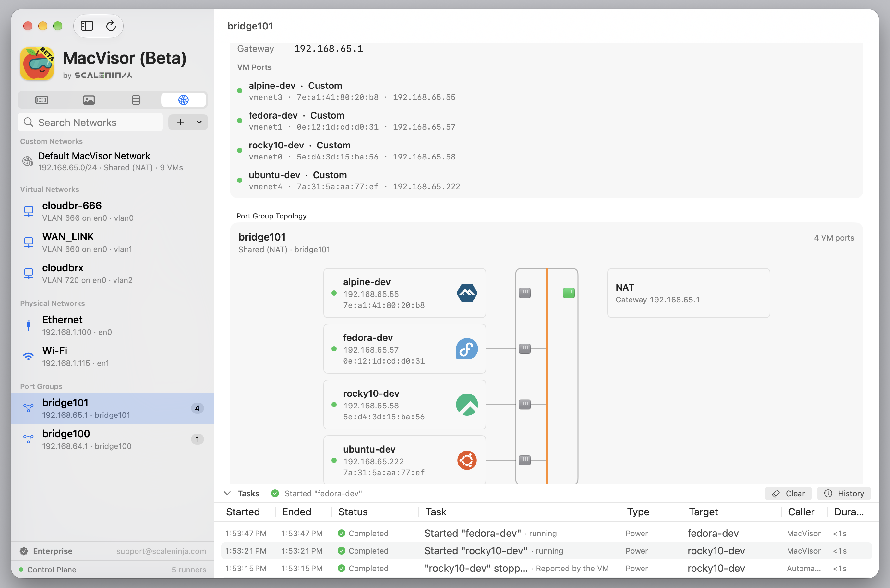The height and width of the screenshot is (588, 890).
Task: Click the bridge101 port group icon
Action: (x=29, y=408)
